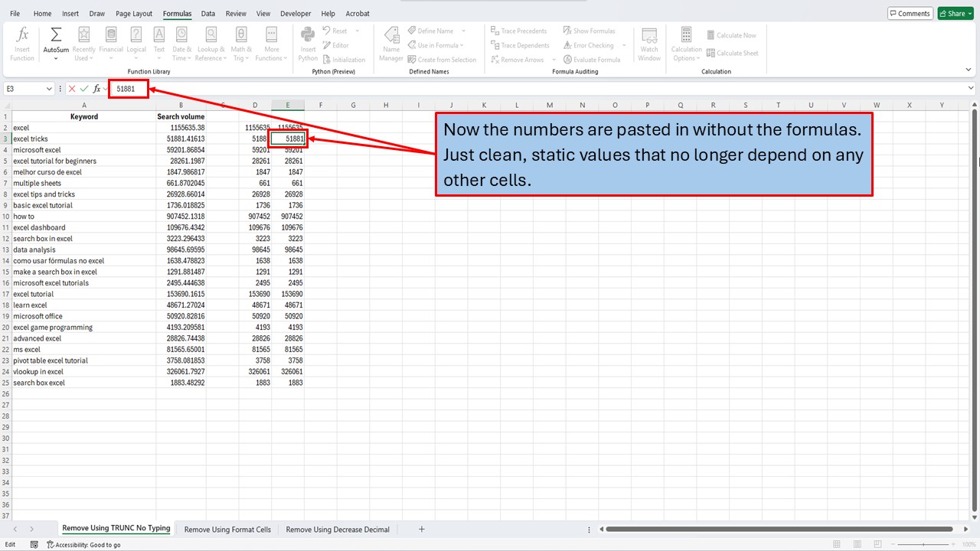Activate Trace Dependents
Screen dimensions: 980x551
(x=520, y=45)
